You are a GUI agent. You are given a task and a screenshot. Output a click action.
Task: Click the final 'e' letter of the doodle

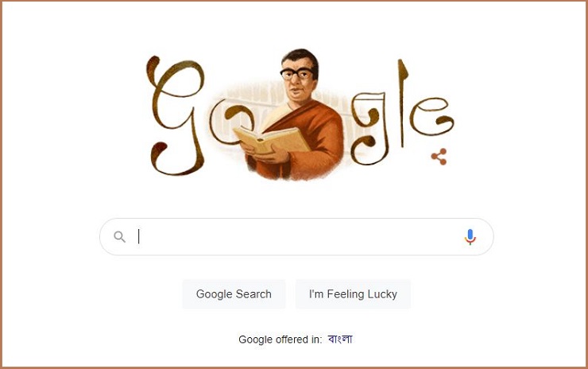(x=431, y=116)
